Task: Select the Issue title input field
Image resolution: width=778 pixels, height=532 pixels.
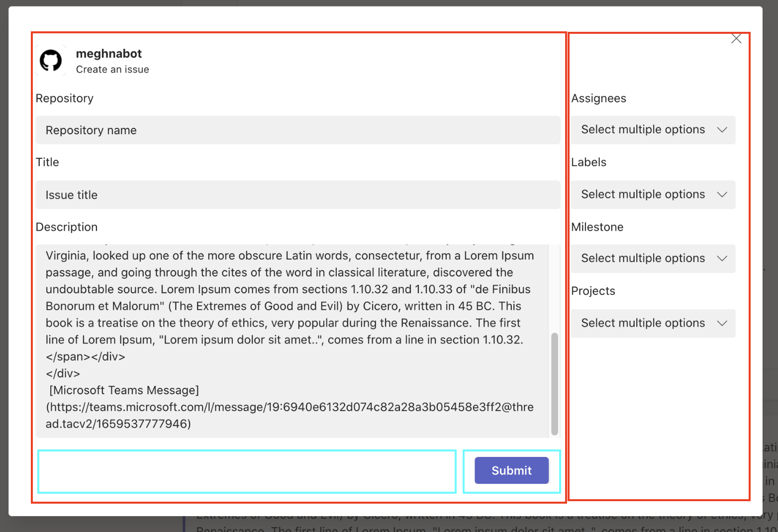Action: pos(297,195)
